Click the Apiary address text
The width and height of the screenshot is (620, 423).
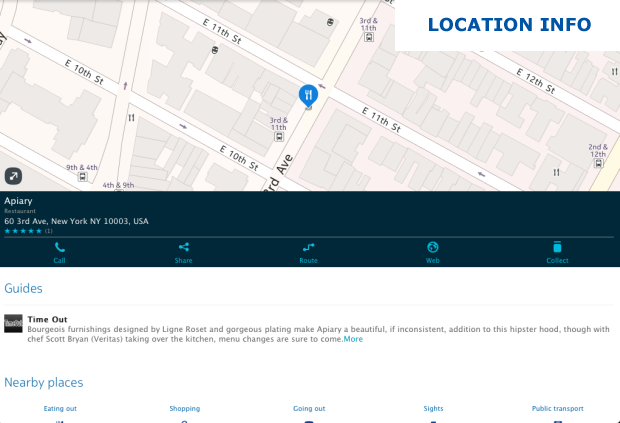76,221
